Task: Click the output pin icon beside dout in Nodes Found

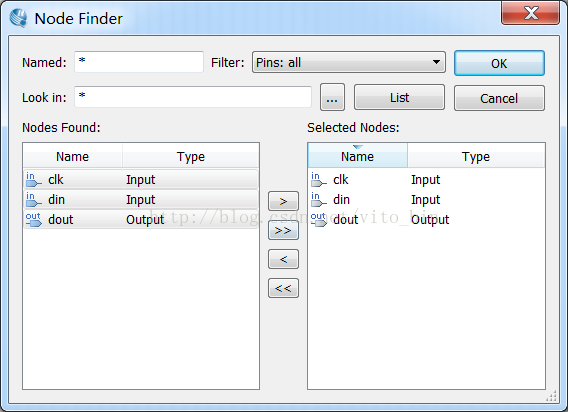Action: (x=34, y=220)
